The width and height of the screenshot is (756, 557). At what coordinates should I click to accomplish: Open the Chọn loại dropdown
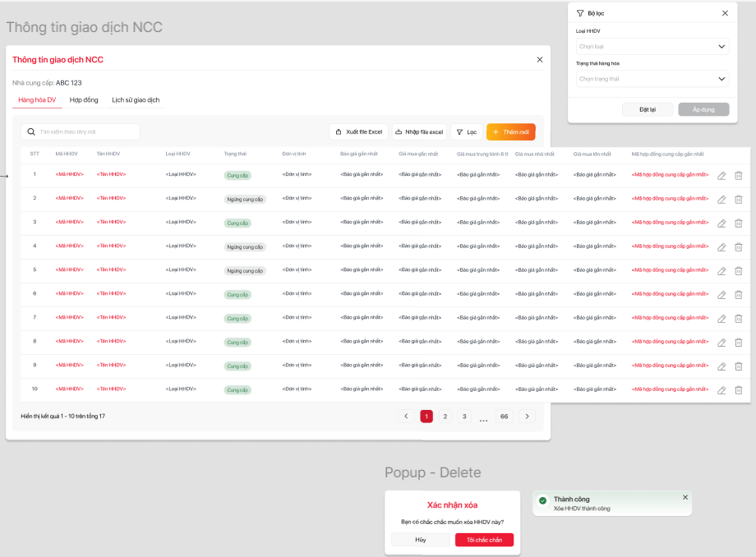[x=652, y=47]
